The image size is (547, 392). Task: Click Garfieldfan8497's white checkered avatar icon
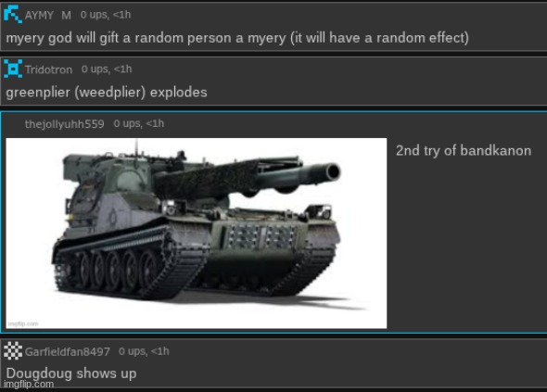(13, 350)
